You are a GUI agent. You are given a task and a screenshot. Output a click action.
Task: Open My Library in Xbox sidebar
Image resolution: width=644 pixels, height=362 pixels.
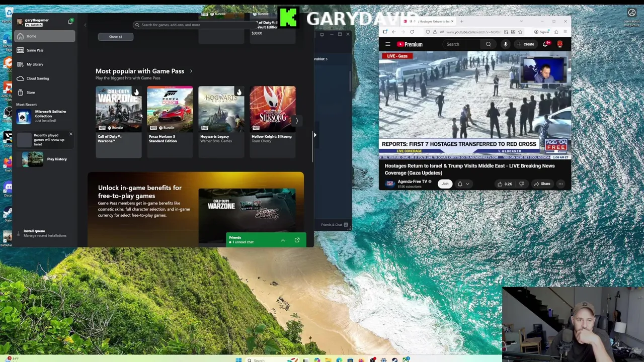(x=44, y=64)
